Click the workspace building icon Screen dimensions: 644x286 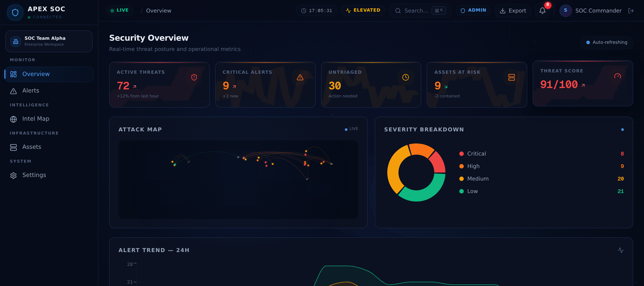pos(15,41)
